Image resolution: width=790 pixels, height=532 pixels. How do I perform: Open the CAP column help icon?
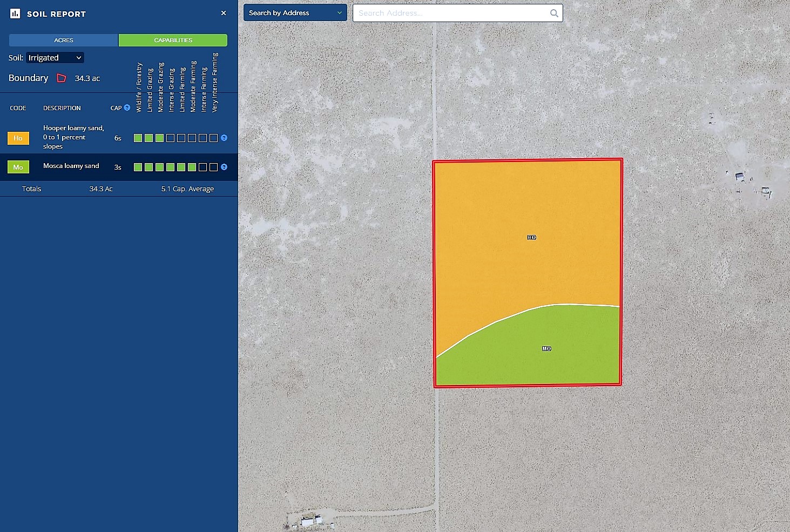click(127, 107)
